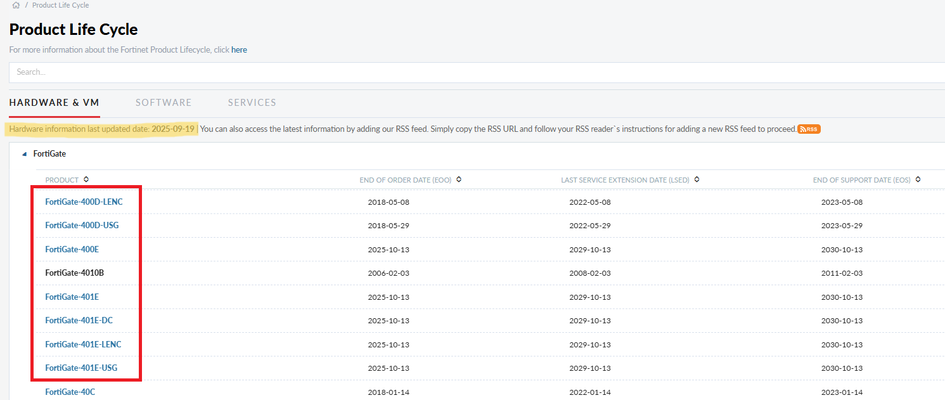Viewport: 945px width, 400px height.
Task: Open FortiGate-401E-LENC product link
Action: click(x=83, y=344)
